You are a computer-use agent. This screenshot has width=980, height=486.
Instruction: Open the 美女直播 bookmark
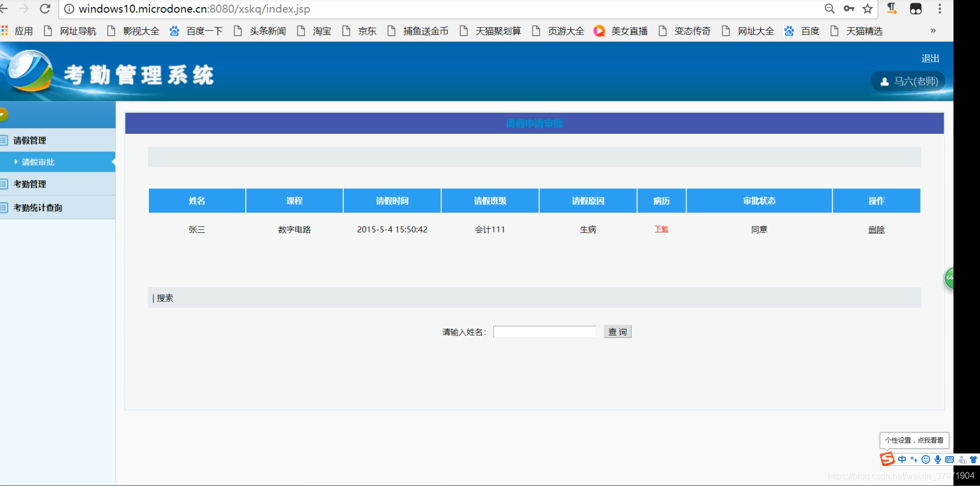(621, 31)
